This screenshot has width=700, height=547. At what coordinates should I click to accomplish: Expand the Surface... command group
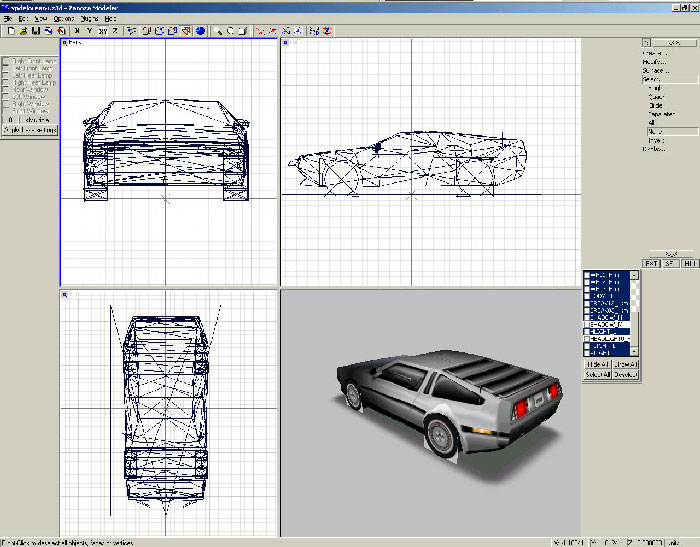coord(656,71)
